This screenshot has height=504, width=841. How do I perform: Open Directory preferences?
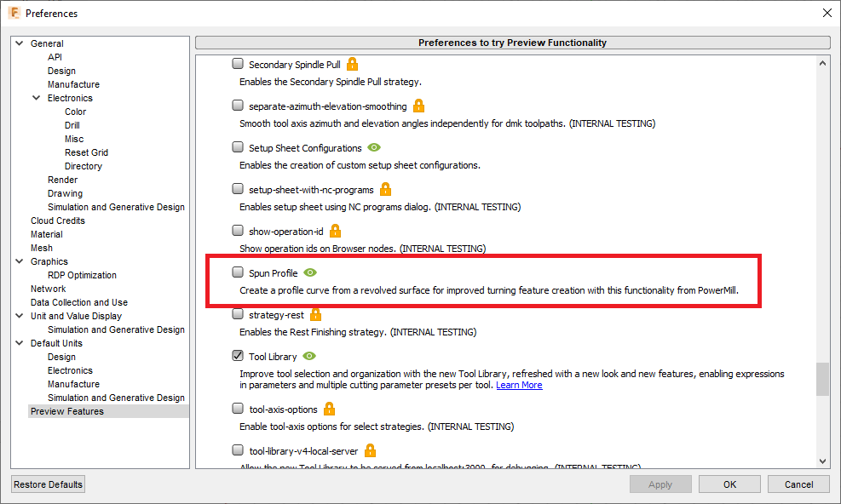(84, 166)
